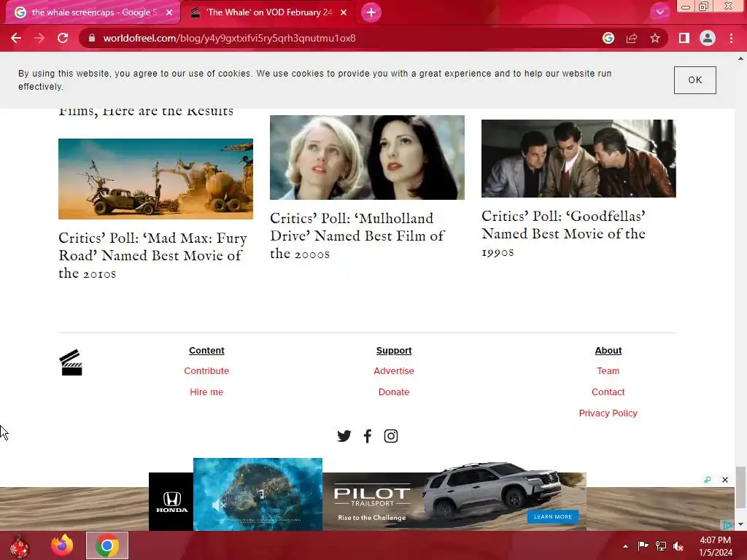747x560 pixels.
Task: Click the Support footer heading
Action: click(x=393, y=350)
